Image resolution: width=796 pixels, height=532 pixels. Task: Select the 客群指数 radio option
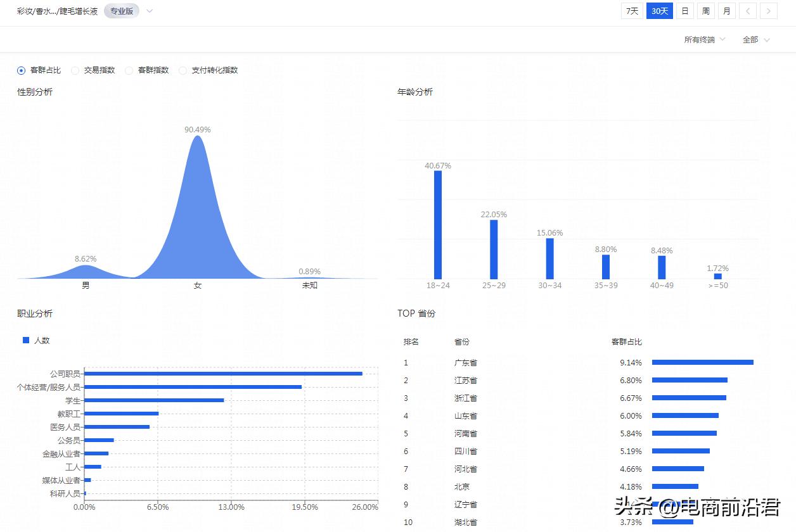tap(129, 70)
